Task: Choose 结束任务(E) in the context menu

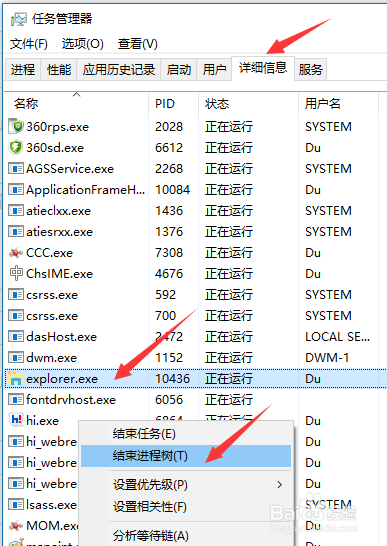Action: [x=186, y=434]
